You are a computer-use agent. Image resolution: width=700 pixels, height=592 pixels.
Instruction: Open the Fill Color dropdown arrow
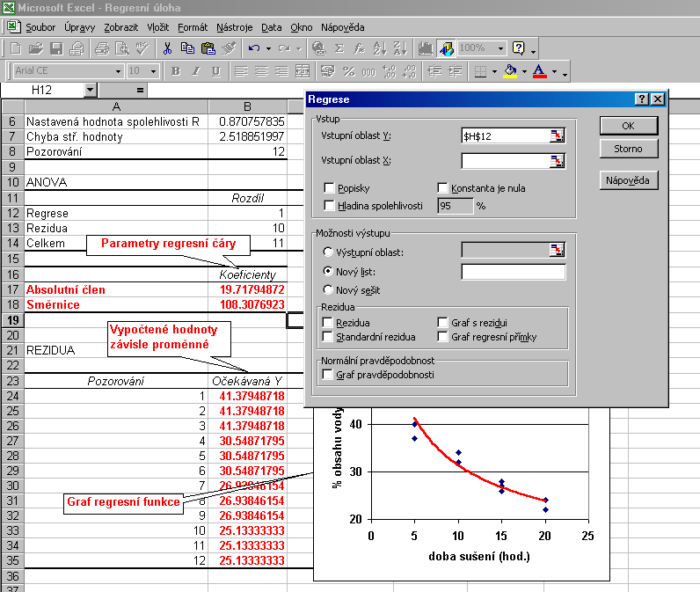coord(524,71)
